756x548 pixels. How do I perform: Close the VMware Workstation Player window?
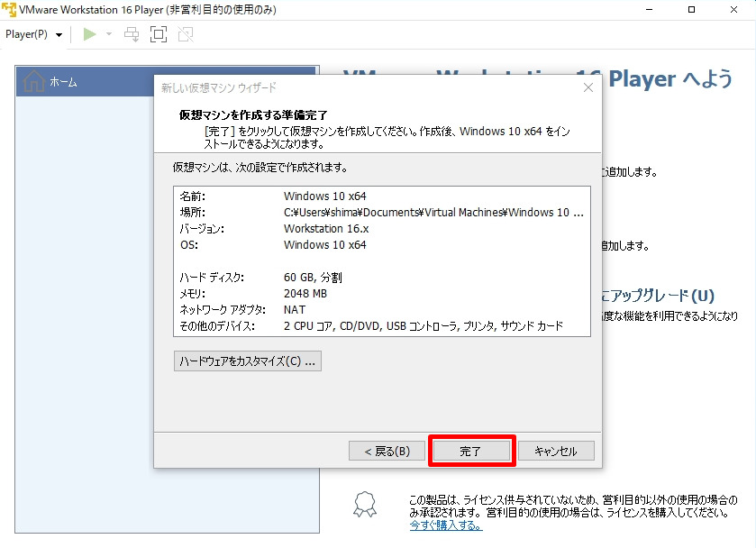733,10
